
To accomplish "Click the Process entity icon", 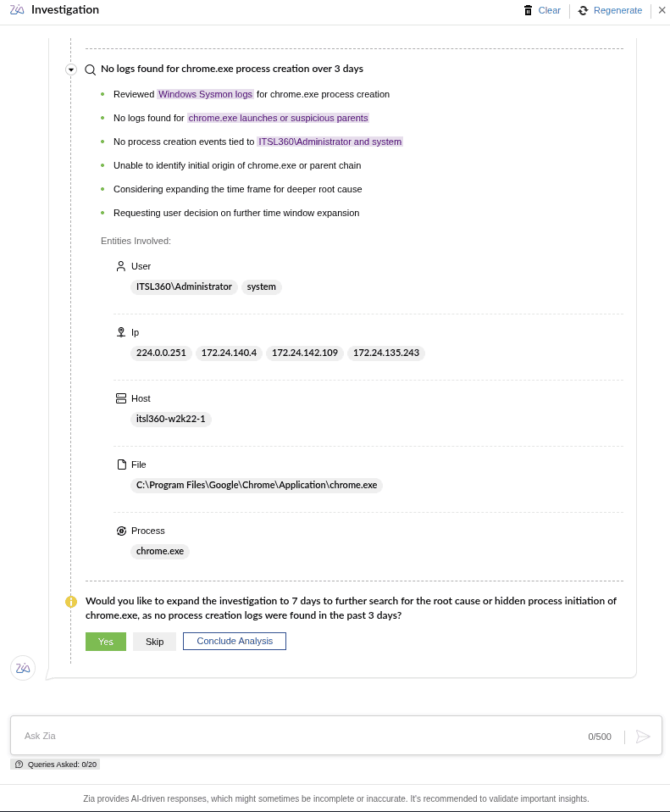I will point(121,531).
